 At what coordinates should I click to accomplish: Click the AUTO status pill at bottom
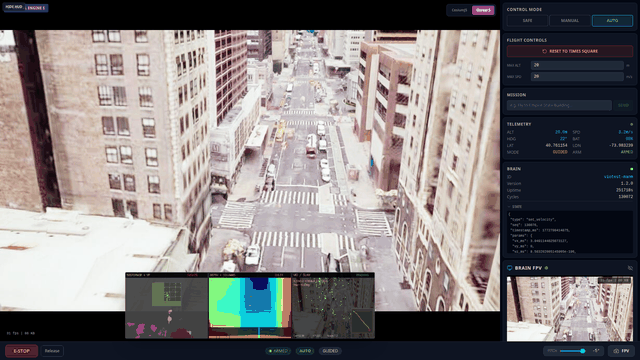point(305,351)
